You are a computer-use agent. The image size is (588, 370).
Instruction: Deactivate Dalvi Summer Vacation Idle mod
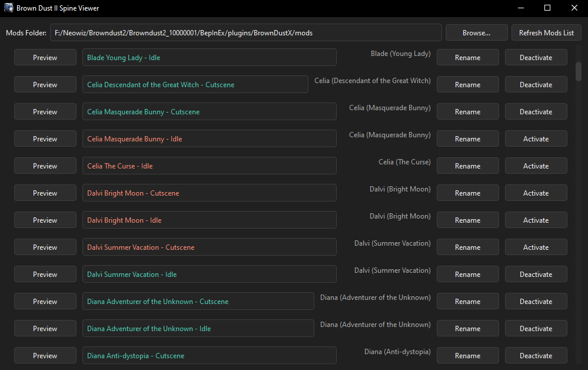(x=536, y=275)
